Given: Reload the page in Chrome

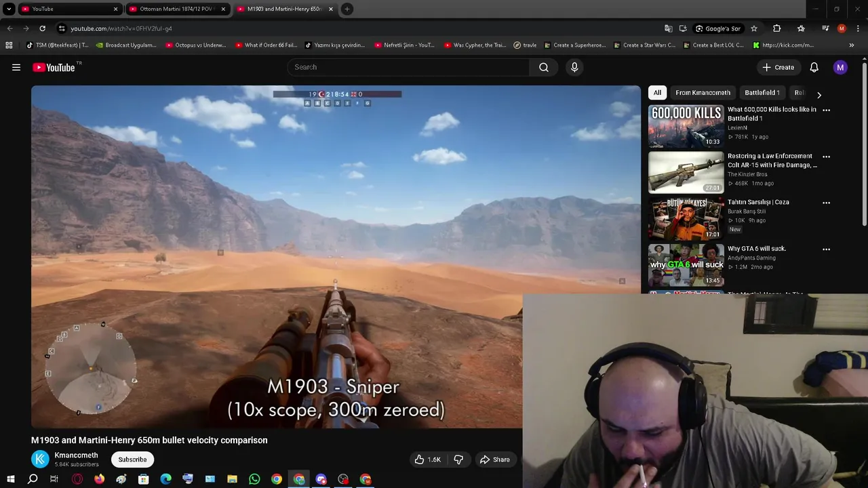Looking at the screenshot, I should coord(42,28).
